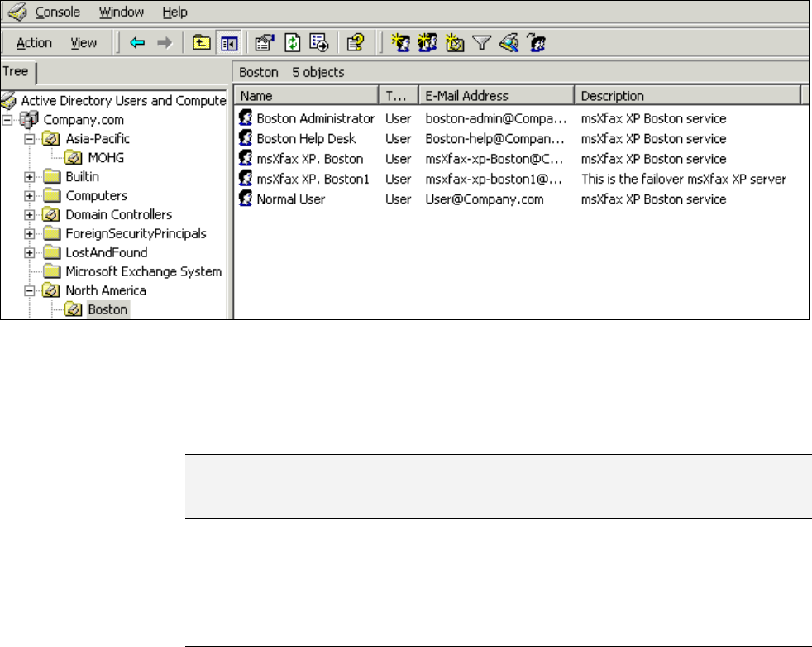Image resolution: width=812 pixels, height=647 pixels.
Task: Open the Help menu
Action: point(174,12)
